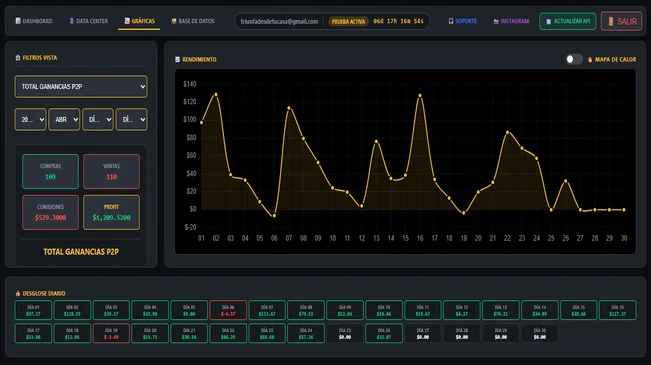The height and width of the screenshot is (365, 651).
Task: Click the Total Ganancias P2P summary label
Action: tap(81, 252)
